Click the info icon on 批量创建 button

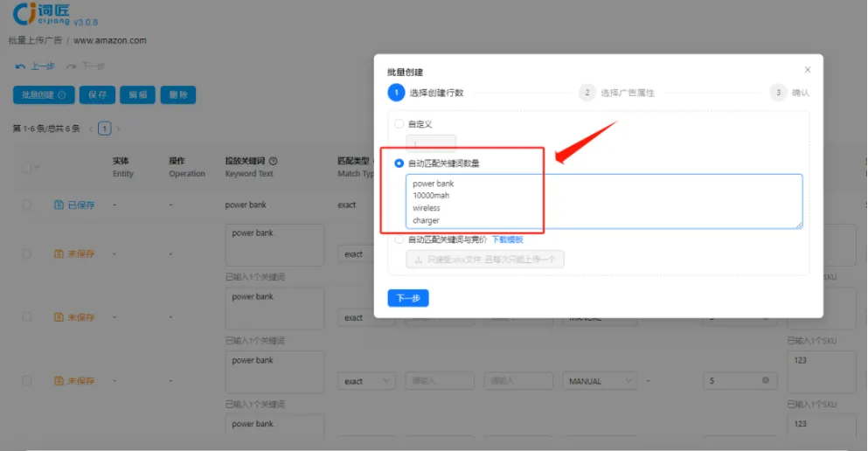(x=62, y=94)
